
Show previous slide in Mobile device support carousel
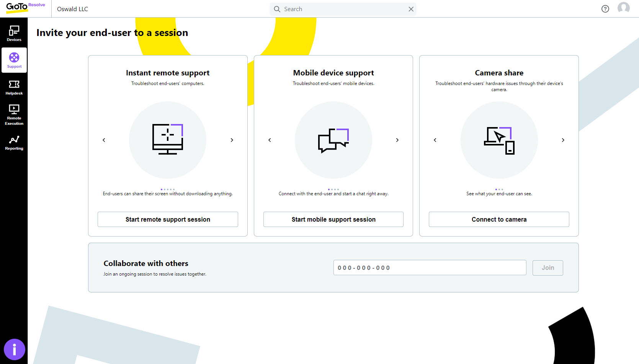tap(270, 140)
